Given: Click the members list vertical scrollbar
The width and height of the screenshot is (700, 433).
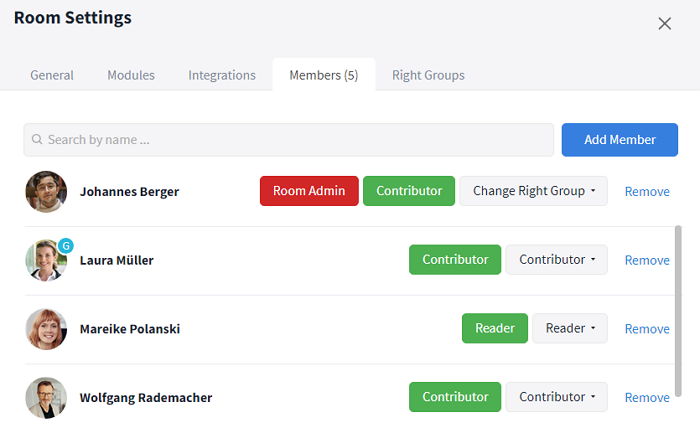Looking at the screenshot, I should point(678,311).
